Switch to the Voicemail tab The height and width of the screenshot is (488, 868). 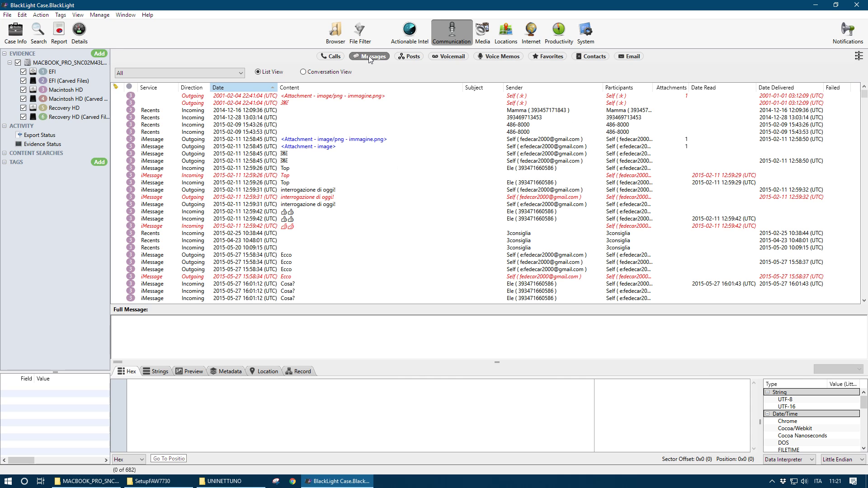448,56
